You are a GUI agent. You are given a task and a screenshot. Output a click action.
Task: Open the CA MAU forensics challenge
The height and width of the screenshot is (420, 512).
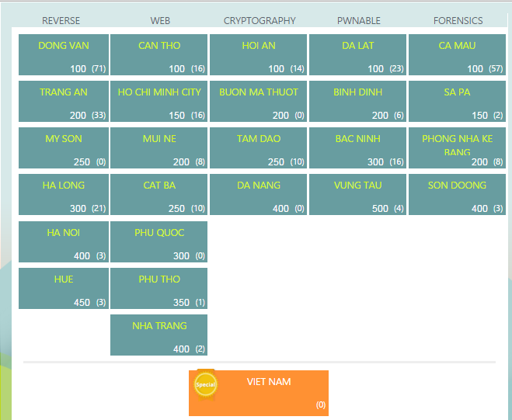point(457,55)
